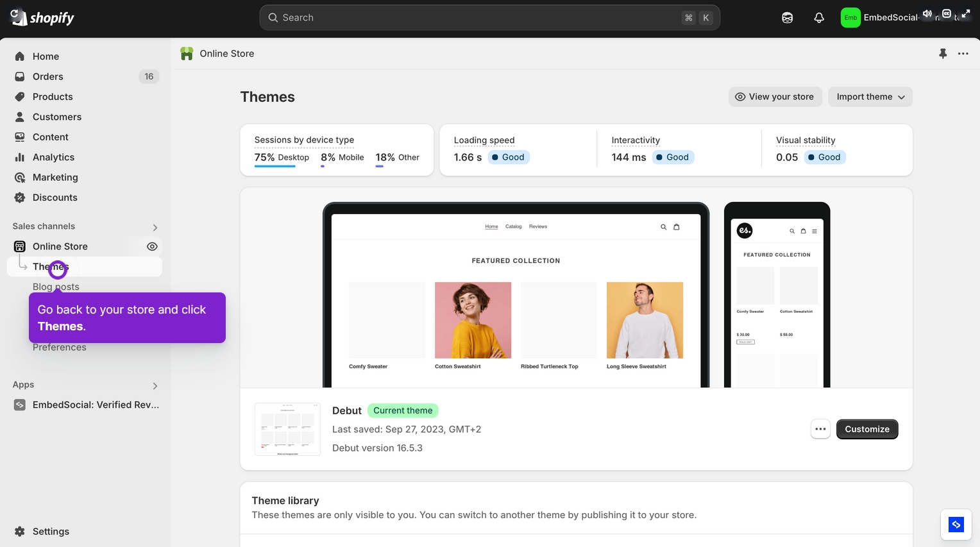Toggle closed captions icon
The image size is (980, 547).
pos(947,13)
